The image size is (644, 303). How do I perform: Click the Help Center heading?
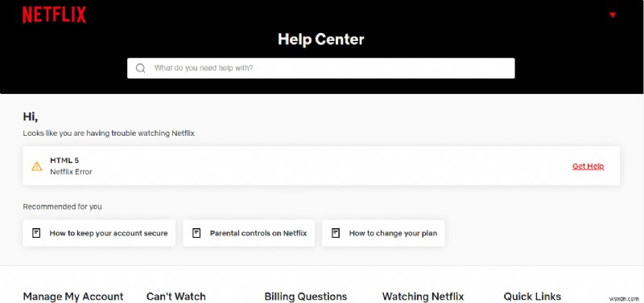320,39
